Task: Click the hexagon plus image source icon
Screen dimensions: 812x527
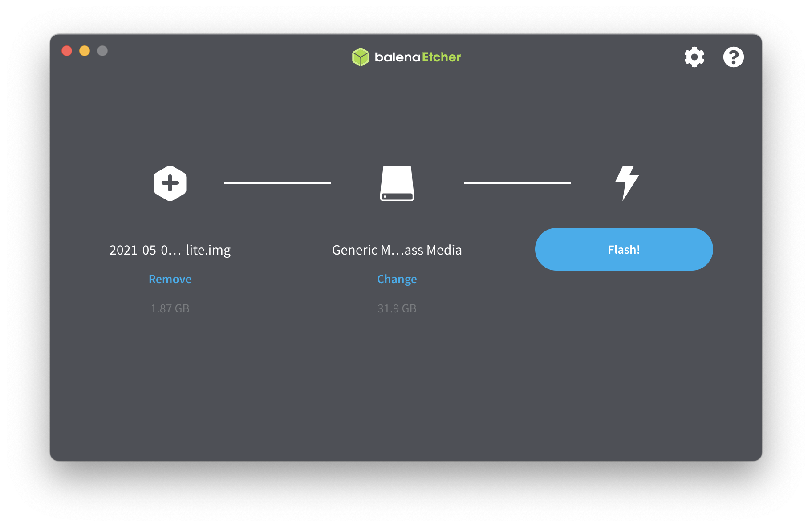Action: coord(170,183)
